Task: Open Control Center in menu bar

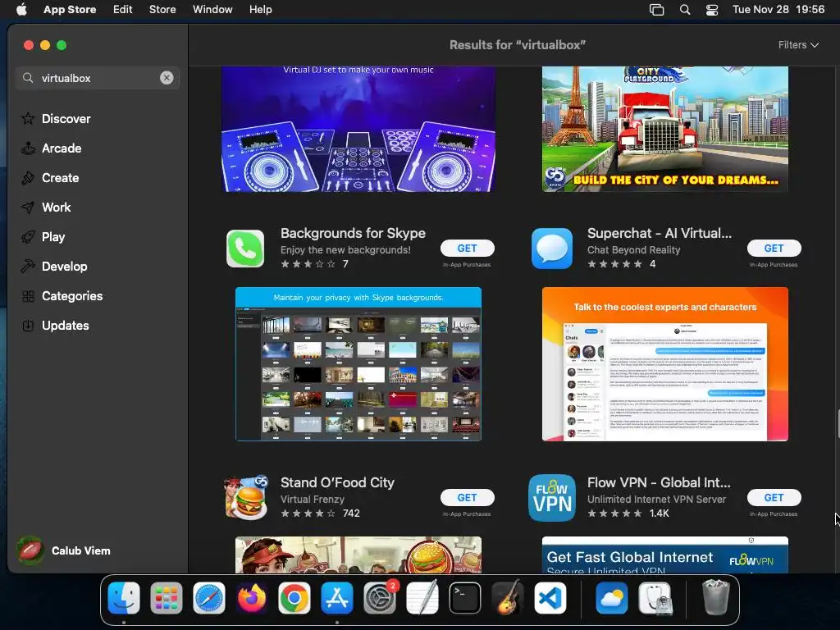Action: [x=712, y=10]
